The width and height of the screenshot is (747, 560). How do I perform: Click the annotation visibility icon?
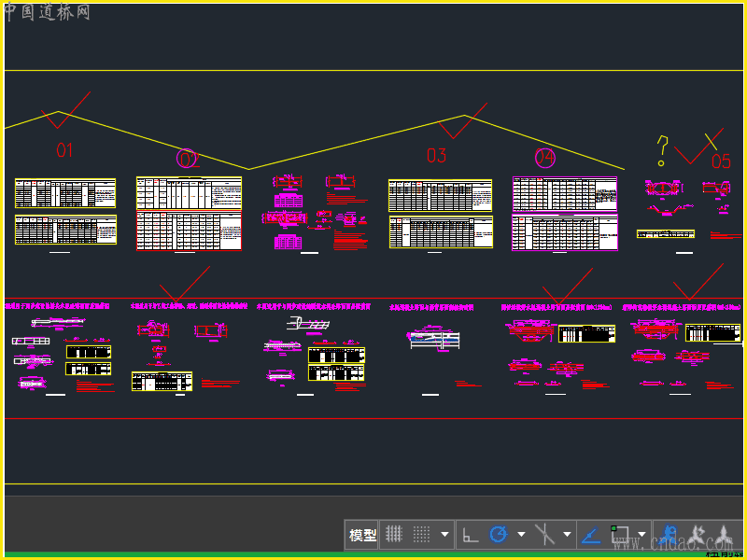(x=669, y=534)
